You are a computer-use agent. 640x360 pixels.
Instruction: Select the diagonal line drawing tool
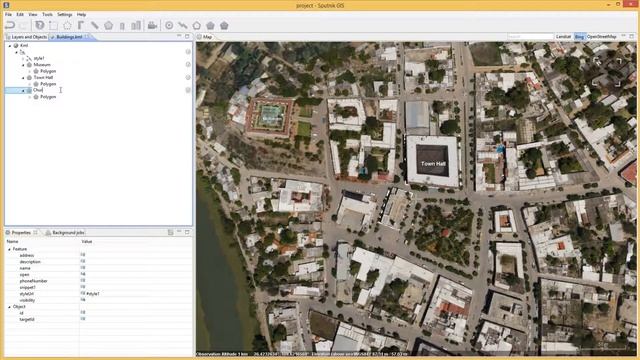pyautogui.click(x=95, y=25)
